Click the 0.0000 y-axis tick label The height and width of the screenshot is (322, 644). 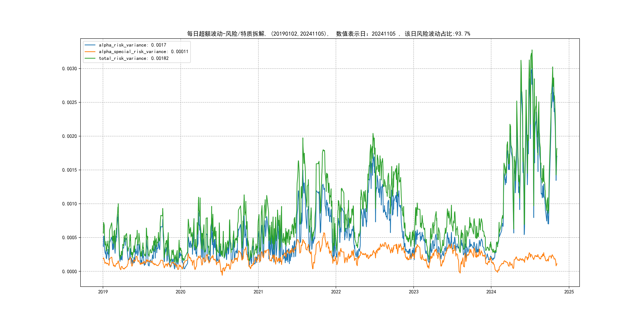(70, 272)
